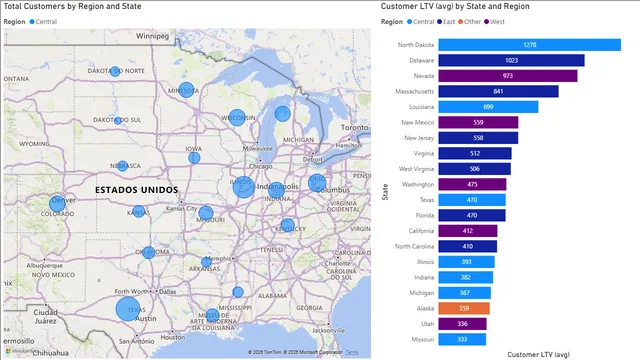This screenshot has width=640, height=360.
Task: Click the Colorado bubble near Denver
Action: [57, 203]
